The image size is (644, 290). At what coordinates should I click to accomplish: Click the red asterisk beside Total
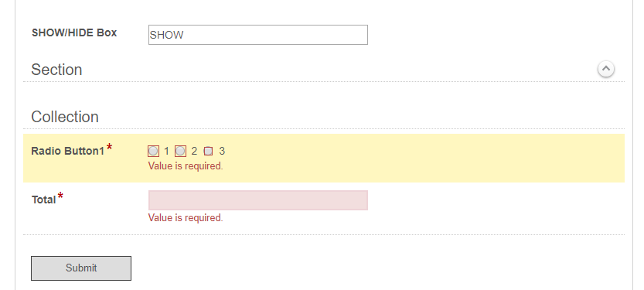pos(60,196)
